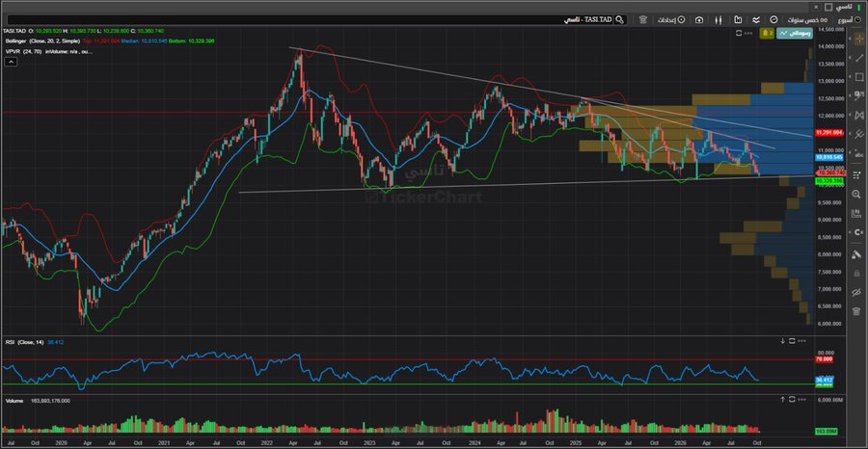Viewport: 868px width, 449px height.
Task: Select the brush/marker drawing tool in the sidebar
Action: click(x=857, y=253)
